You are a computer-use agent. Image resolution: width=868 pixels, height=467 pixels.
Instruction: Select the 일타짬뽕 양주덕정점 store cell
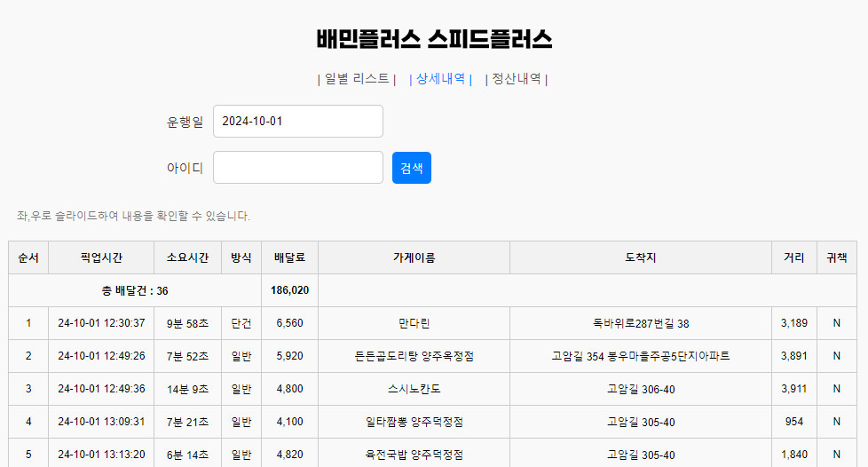tap(414, 422)
